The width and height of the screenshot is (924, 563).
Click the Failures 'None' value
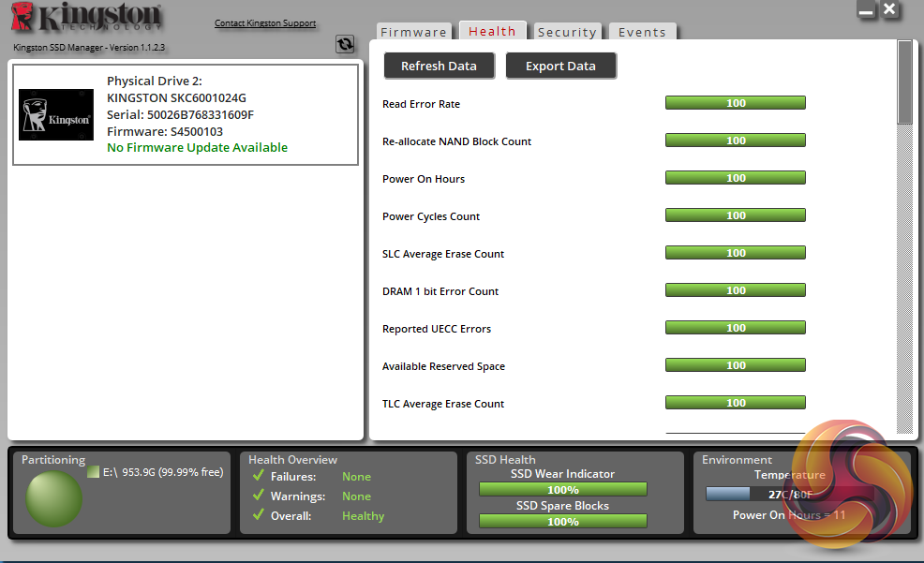pyautogui.click(x=356, y=477)
